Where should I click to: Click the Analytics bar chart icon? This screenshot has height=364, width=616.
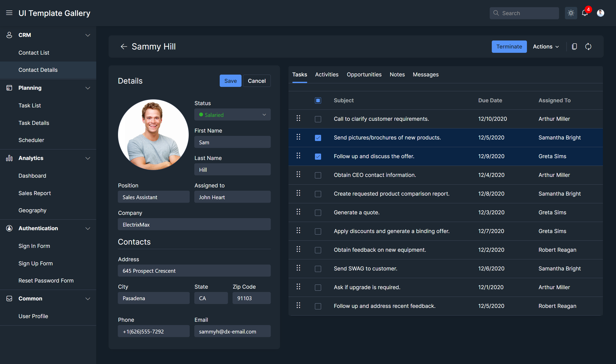pos(9,158)
